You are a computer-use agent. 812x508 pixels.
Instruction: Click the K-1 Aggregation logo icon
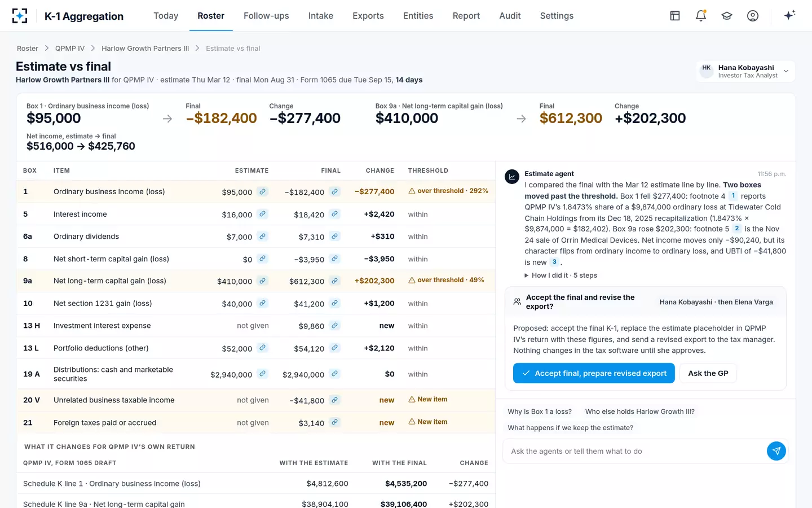(x=20, y=16)
